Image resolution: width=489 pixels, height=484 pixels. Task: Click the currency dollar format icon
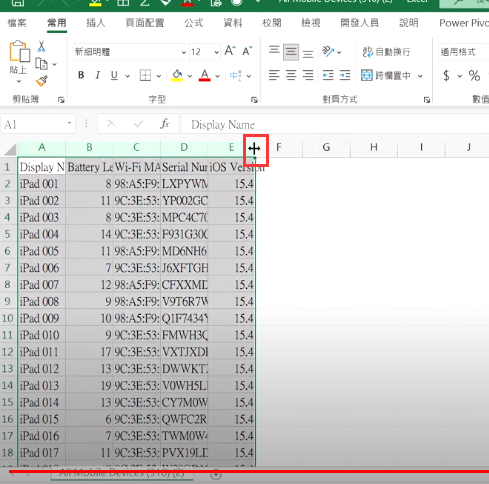point(446,76)
